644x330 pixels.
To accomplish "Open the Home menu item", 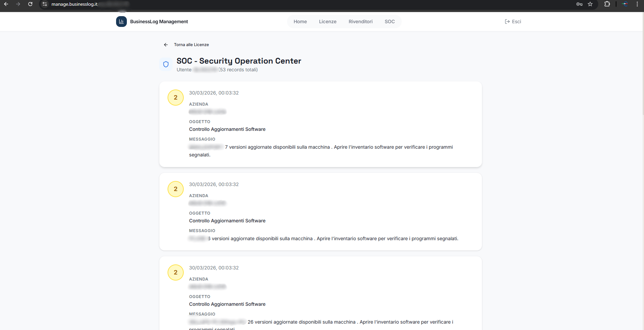I will (300, 21).
